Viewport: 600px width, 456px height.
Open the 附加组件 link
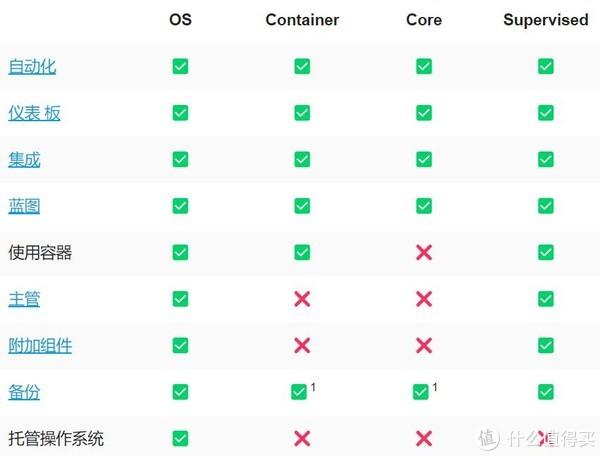point(40,345)
